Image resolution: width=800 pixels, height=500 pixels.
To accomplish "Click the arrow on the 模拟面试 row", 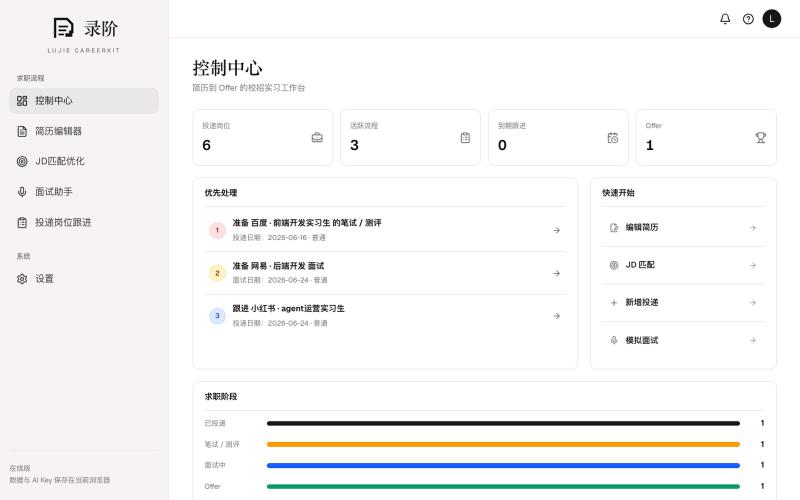I will [x=753, y=340].
